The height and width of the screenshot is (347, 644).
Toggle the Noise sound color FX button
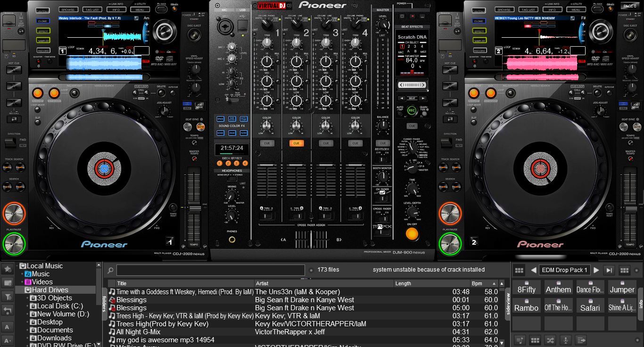(x=220, y=133)
